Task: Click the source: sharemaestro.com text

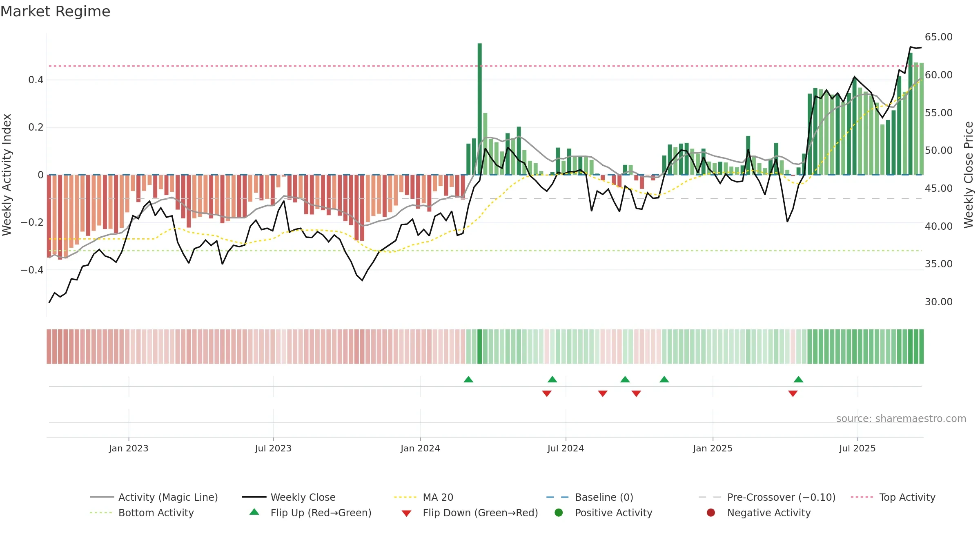Action: (901, 418)
